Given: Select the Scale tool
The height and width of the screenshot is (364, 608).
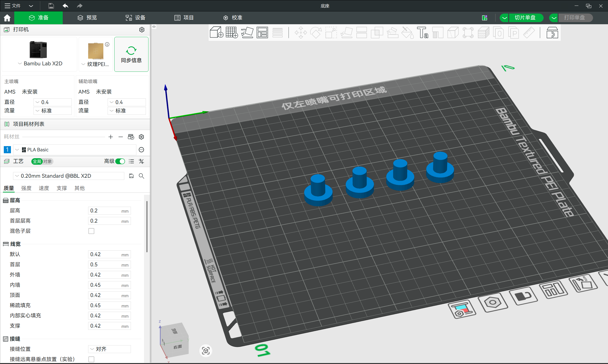Looking at the screenshot, I should (x=331, y=32).
